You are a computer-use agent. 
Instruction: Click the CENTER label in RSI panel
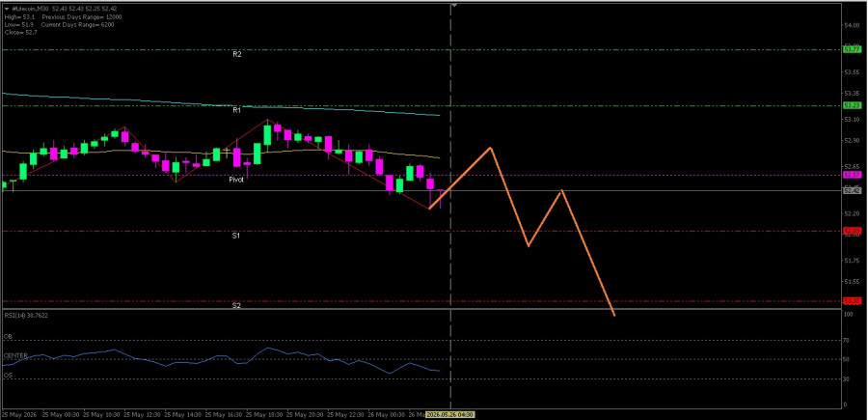pyautogui.click(x=15, y=355)
